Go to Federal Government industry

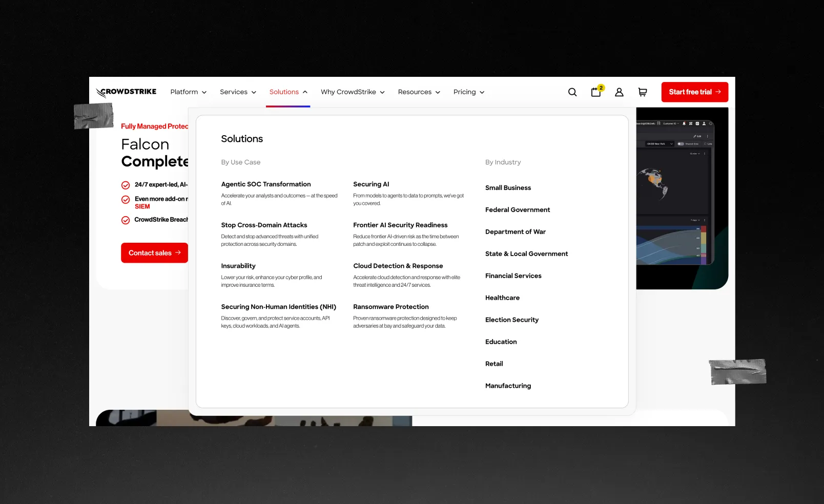click(518, 210)
